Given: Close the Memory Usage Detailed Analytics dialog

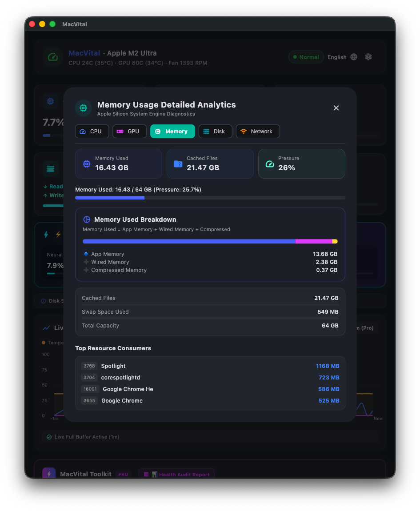Looking at the screenshot, I should coord(336,108).
